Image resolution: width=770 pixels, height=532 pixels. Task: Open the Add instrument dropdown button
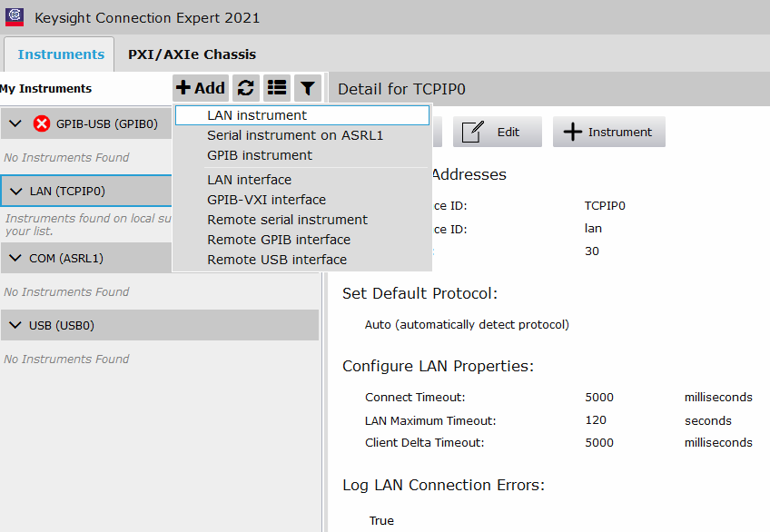click(x=201, y=88)
